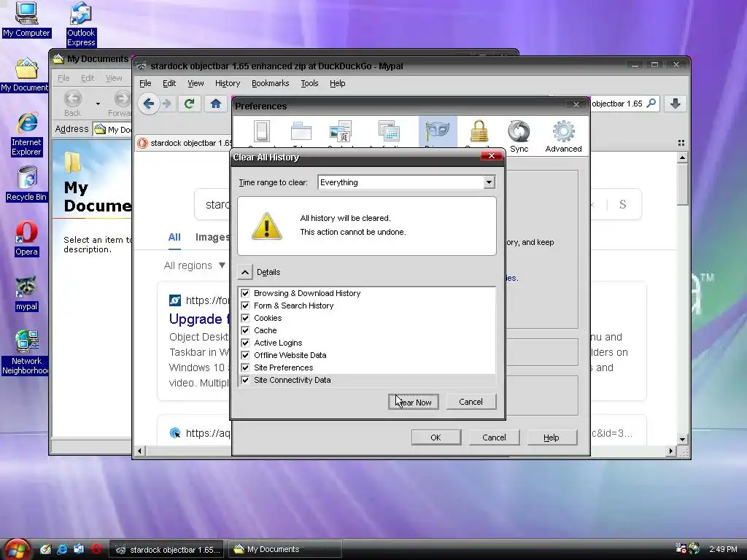The height and width of the screenshot is (560, 747).
Task: Open Mypal History menu
Action: [x=228, y=83]
